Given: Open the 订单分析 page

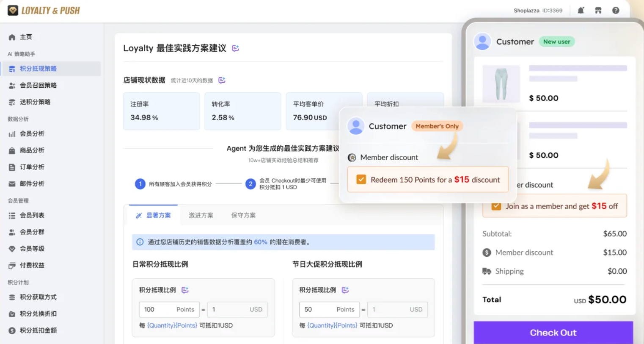Looking at the screenshot, I should (x=27, y=167).
